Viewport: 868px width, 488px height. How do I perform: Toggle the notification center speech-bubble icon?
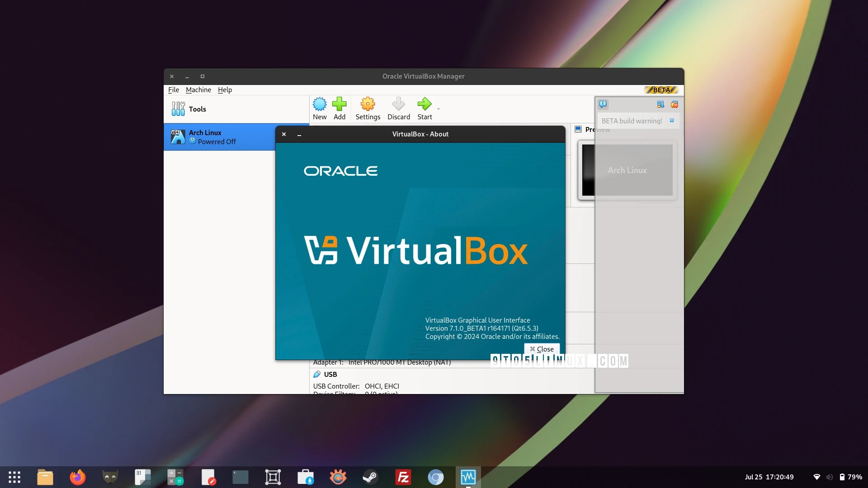pyautogui.click(x=603, y=104)
